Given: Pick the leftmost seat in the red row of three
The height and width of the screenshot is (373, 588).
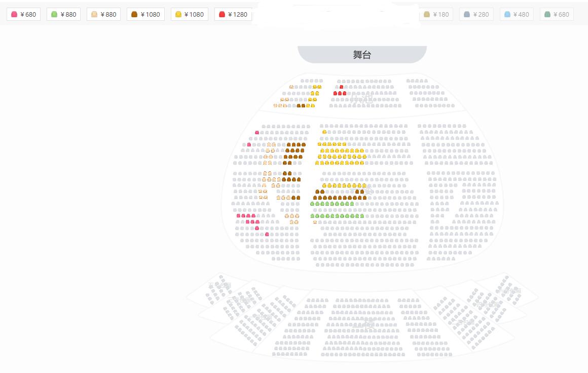Looking at the screenshot, I should [x=336, y=93].
